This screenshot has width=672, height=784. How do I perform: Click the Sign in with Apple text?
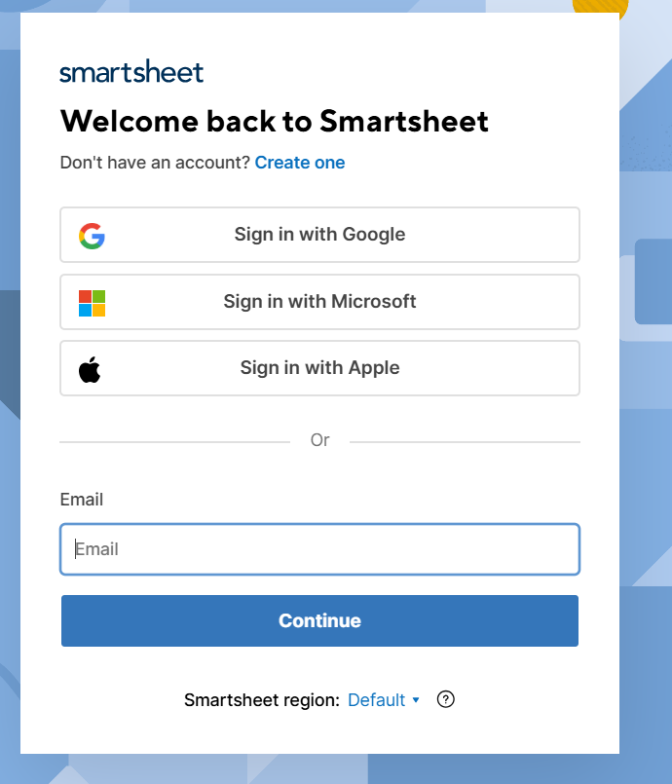point(320,367)
